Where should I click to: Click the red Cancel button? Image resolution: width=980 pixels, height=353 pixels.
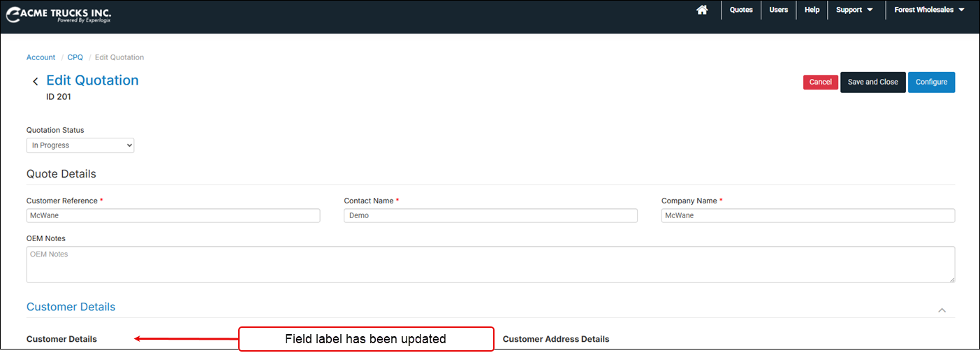click(x=820, y=82)
